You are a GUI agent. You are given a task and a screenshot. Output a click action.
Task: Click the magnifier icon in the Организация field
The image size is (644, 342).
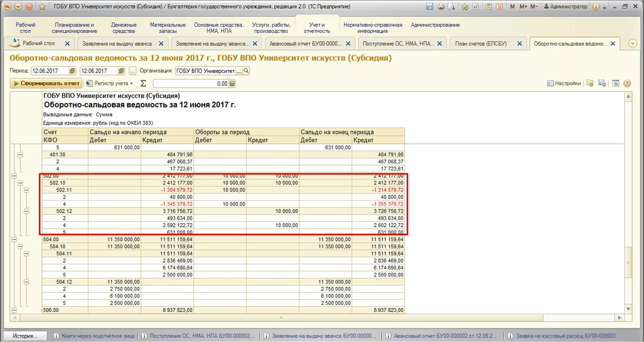click(x=246, y=71)
